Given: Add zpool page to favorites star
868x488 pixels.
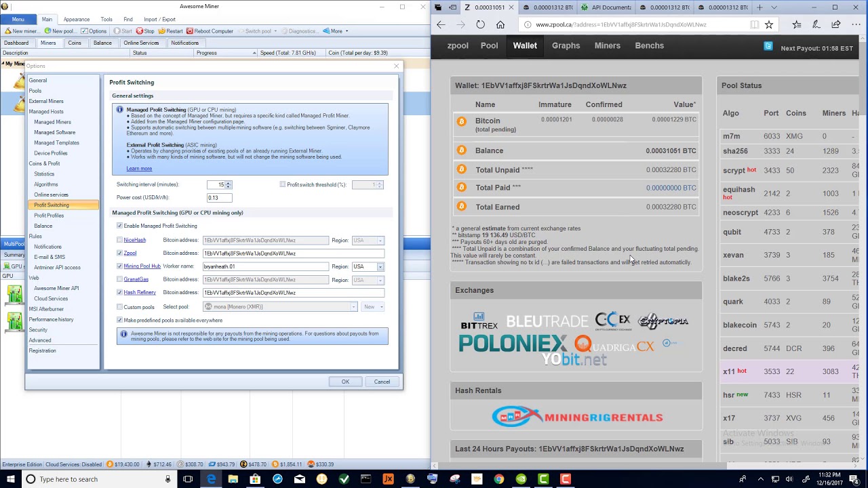Looking at the screenshot, I should click(769, 24).
